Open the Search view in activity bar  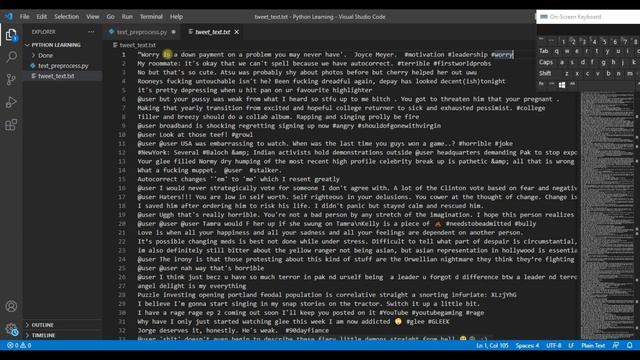11,57
